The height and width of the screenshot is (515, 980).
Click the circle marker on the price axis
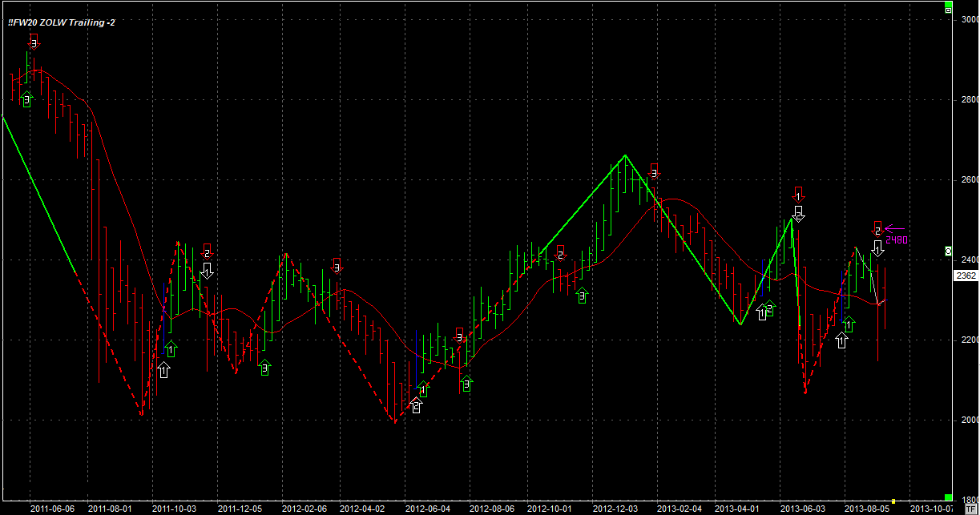948,251
